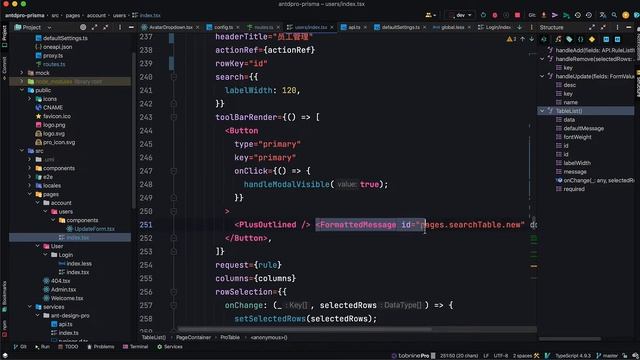This screenshot has height=360, width=640.
Task: Click the ProTable breadcrumb
Action: tap(230, 338)
